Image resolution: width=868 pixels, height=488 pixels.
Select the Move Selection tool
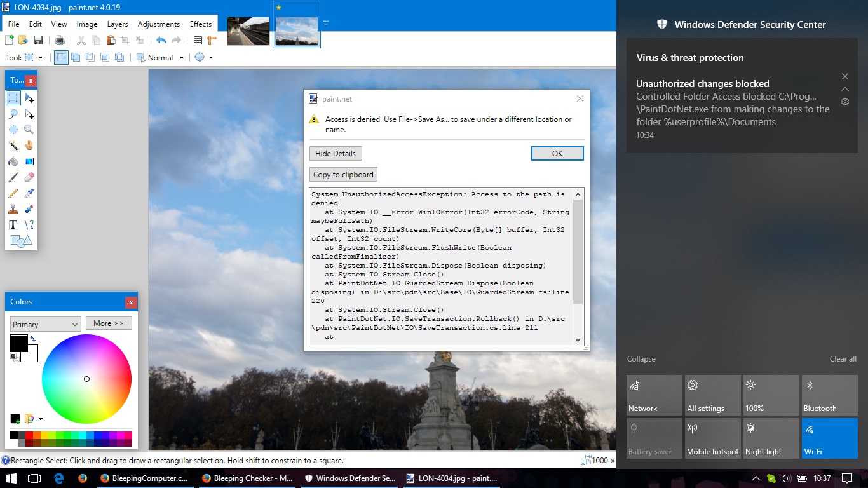click(x=29, y=114)
